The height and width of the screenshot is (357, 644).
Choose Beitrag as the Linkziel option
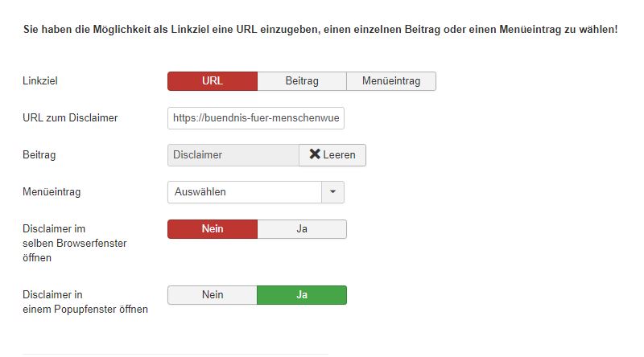pos(302,81)
